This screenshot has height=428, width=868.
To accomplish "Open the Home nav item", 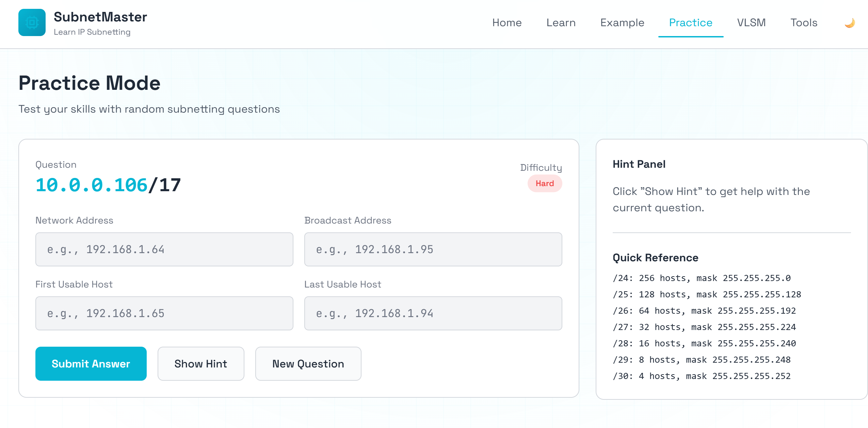I will point(507,22).
